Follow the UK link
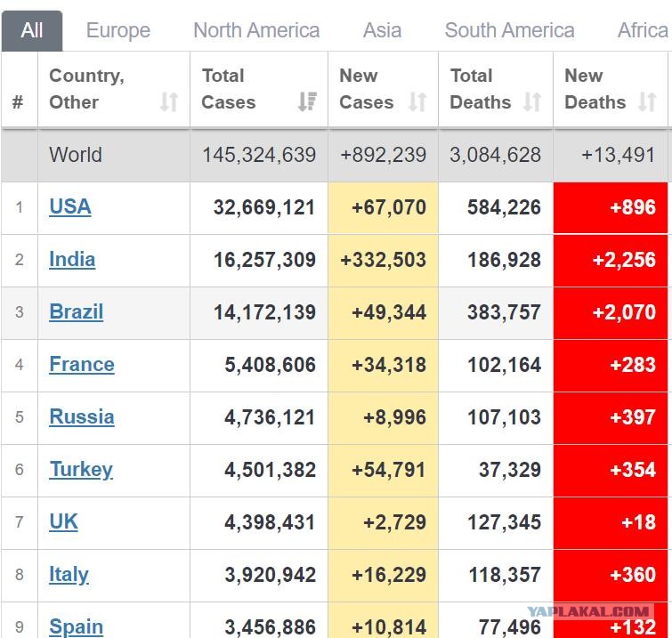 (63, 521)
